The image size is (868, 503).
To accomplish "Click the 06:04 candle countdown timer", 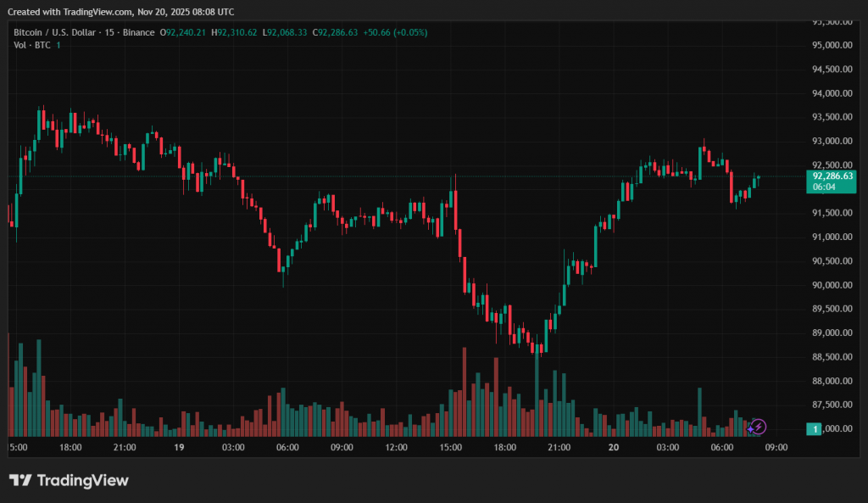I will pos(825,187).
